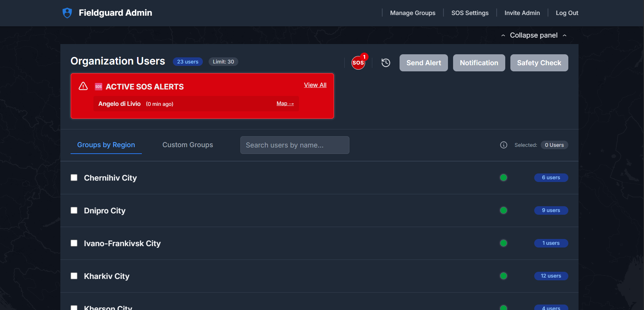The image size is (644, 310).
Task: Expand the Kherson City group row
Action: pos(108,307)
